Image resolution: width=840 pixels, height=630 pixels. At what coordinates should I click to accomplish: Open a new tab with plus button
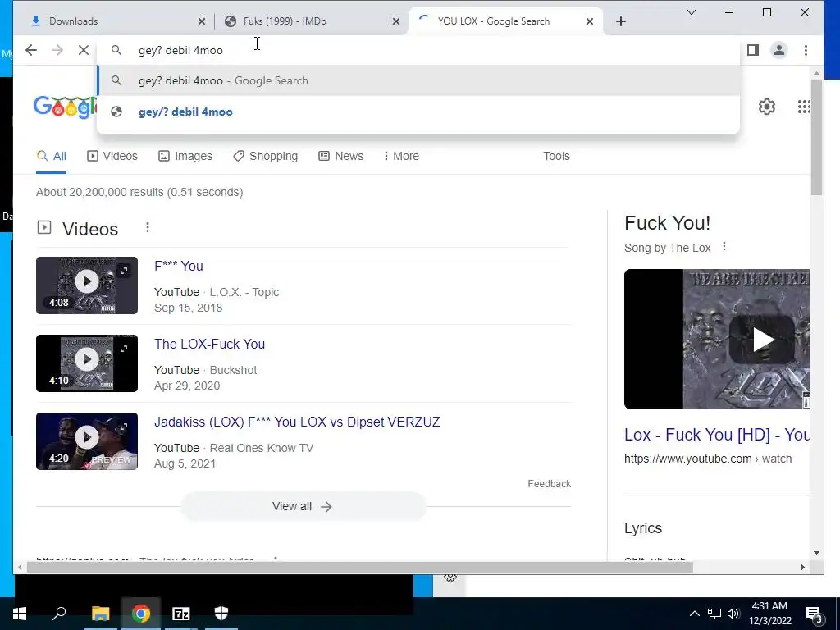coord(620,21)
